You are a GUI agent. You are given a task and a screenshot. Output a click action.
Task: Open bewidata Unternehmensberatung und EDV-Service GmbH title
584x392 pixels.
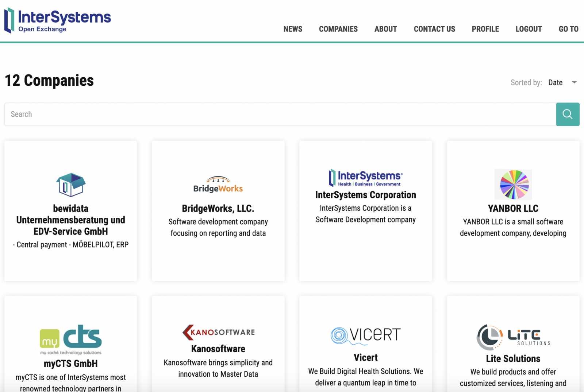click(71, 220)
